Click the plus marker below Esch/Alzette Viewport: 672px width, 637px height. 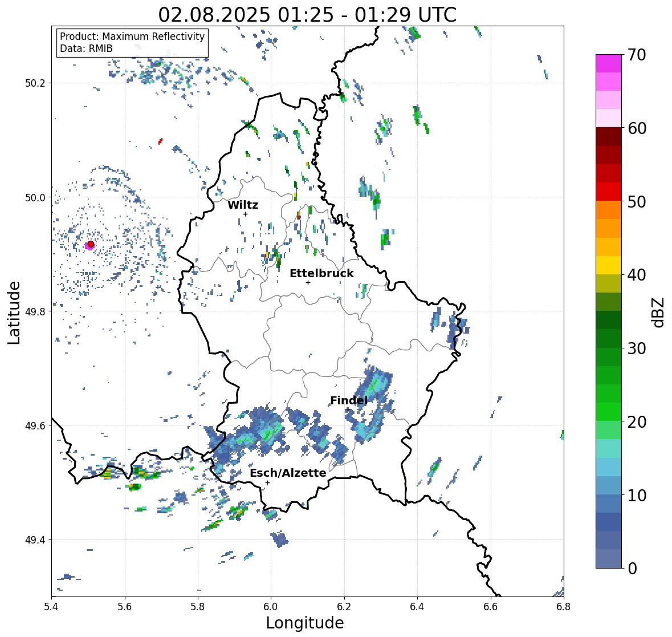point(267,482)
